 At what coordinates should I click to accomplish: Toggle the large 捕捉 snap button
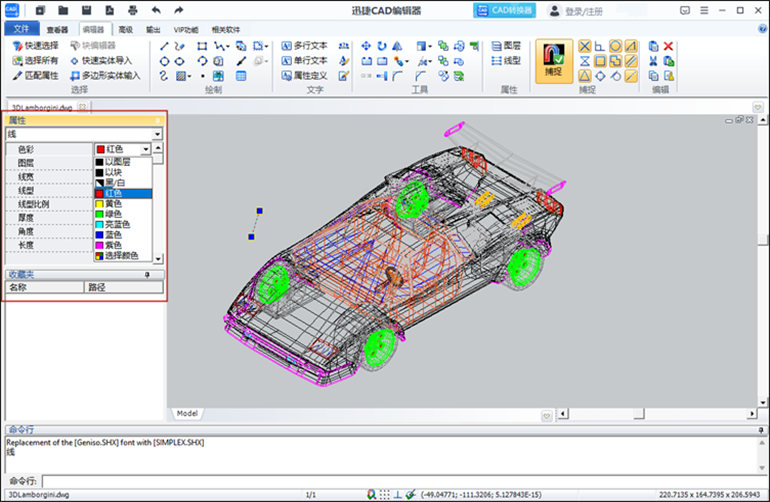(x=553, y=61)
